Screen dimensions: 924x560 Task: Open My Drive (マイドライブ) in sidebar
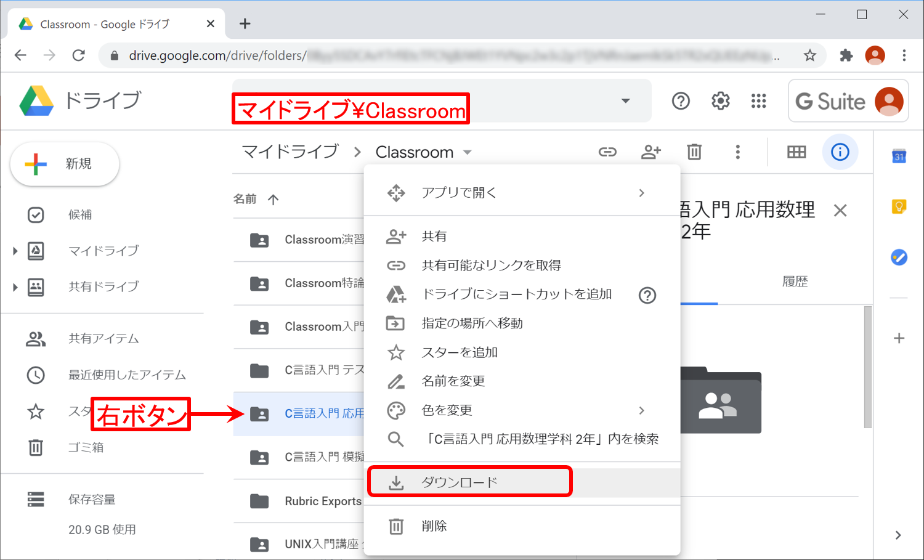pos(103,251)
